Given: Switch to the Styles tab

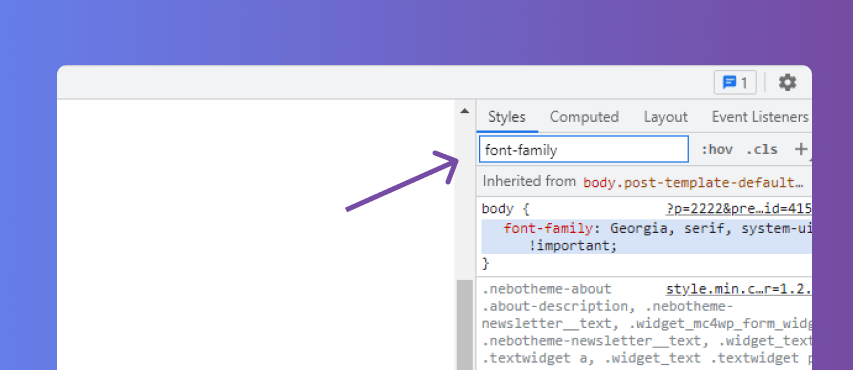Looking at the screenshot, I should [506, 117].
